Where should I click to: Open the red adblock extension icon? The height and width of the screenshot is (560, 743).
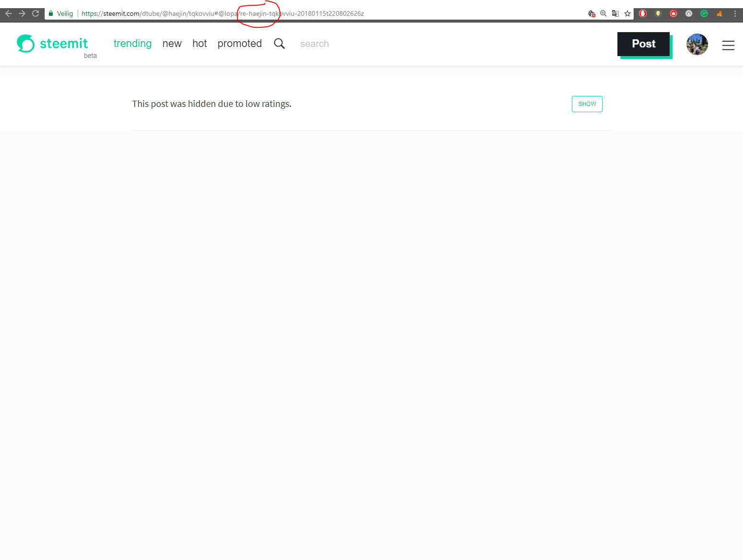coord(643,13)
